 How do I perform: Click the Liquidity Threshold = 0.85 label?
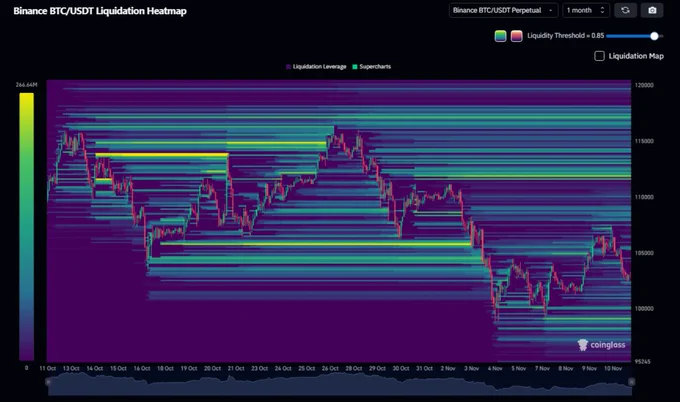pyautogui.click(x=566, y=36)
